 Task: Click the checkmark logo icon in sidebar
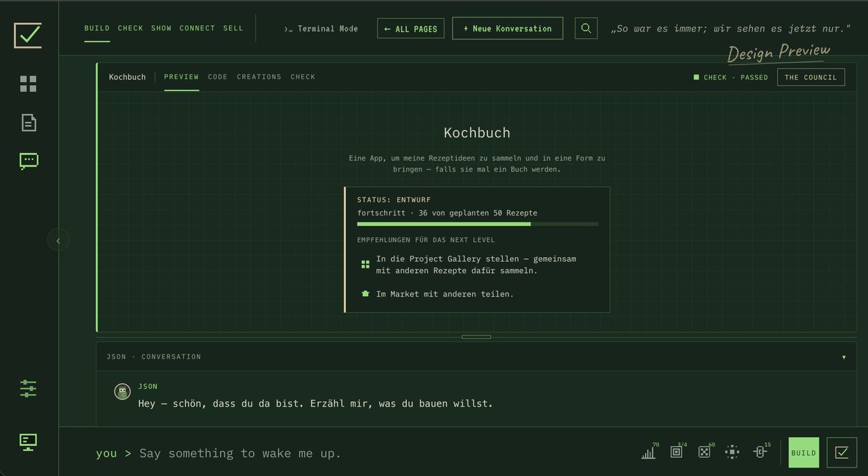tap(28, 35)
